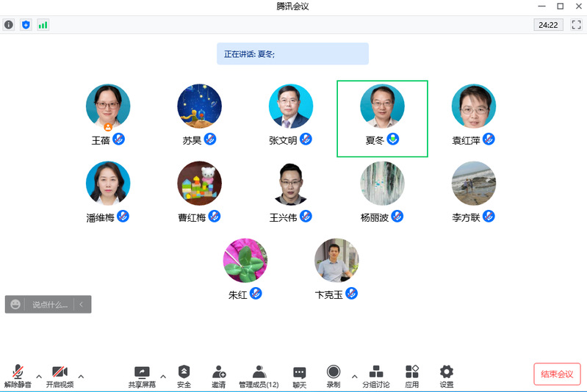Type in the 说点什么 chat input field
This screenshot has height=392, width=587.
pyautogui.click(x=50, y=305)
